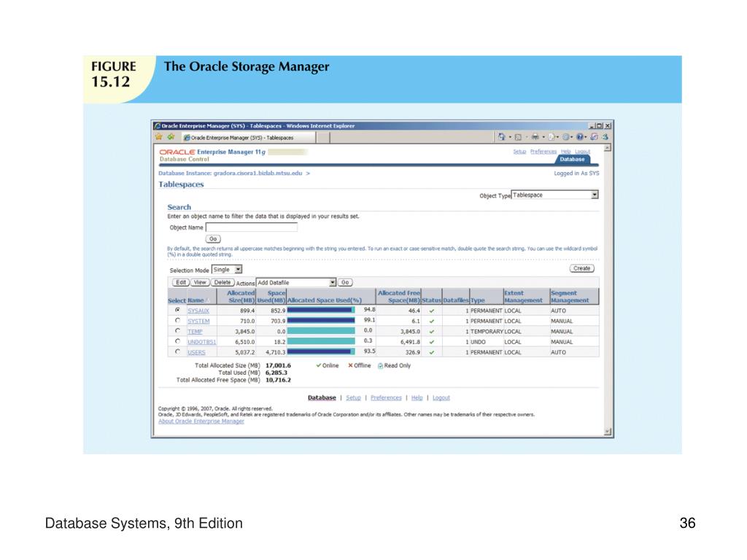Click the 17,001.6 total allocated size value
The height and width of the screenshot is (560, 747).
pos(278,366)
